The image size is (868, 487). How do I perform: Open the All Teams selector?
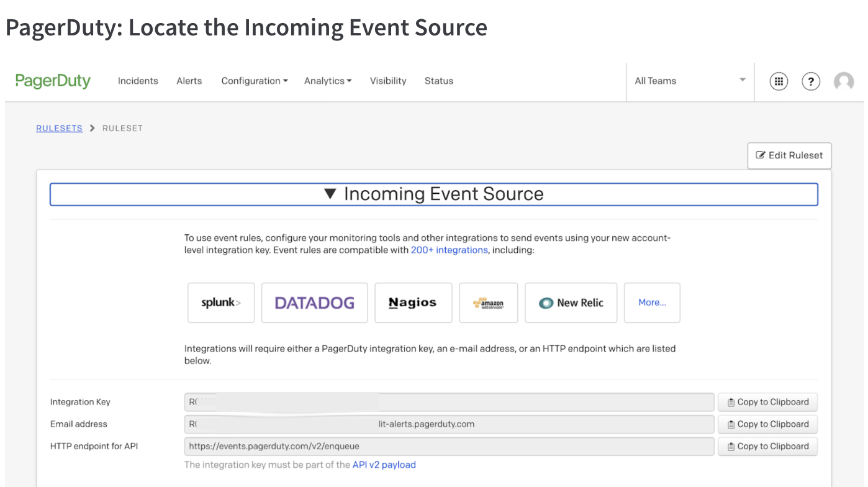pyautogui.click(x=689, y=81)
